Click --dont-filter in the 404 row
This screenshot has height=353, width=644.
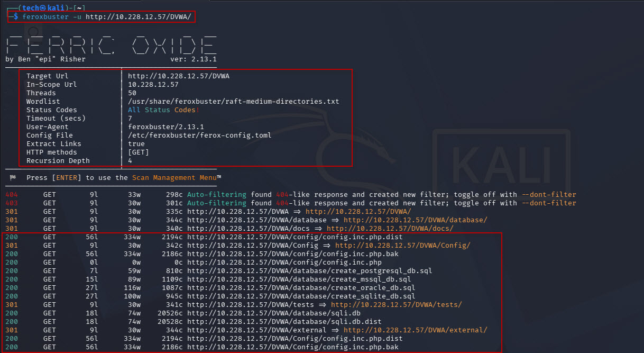click(549, 195)
